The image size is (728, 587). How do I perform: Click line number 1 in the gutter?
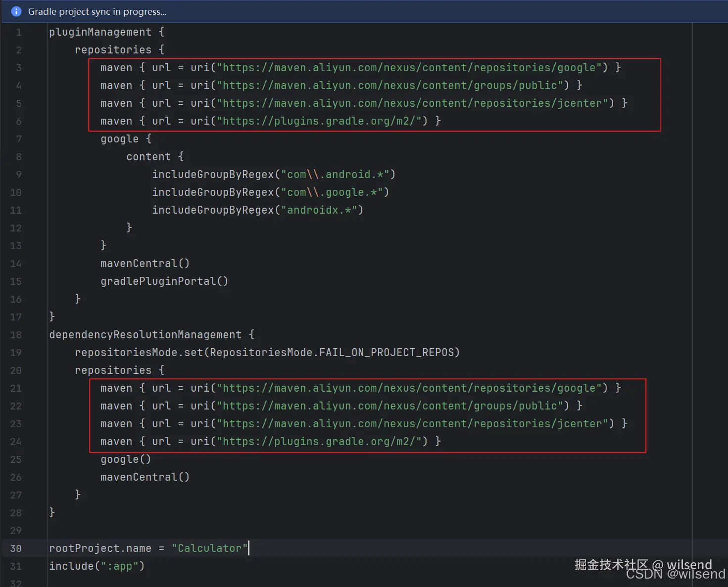19,32
